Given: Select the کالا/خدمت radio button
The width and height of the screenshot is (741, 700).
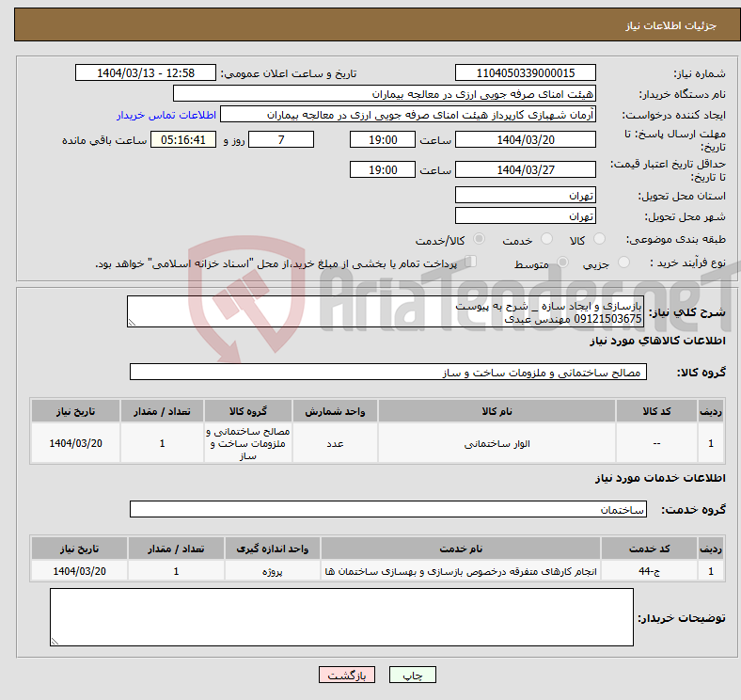Looking at the screenshot, I should tap(480, 239).
